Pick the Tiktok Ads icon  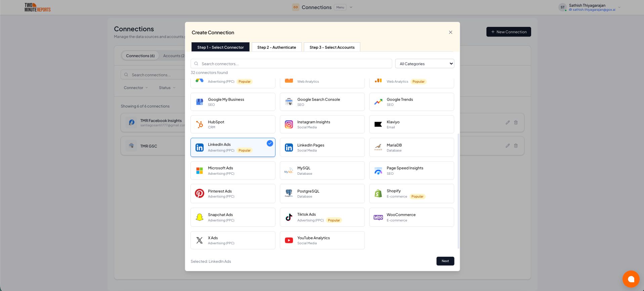[289, 217]
